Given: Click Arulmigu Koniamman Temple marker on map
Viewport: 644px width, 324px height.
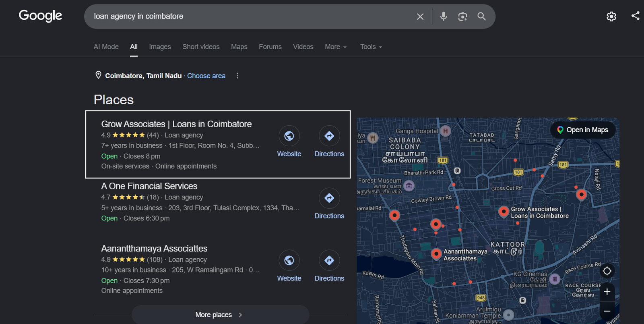Looking at the screenshot, I should [509, 315].
